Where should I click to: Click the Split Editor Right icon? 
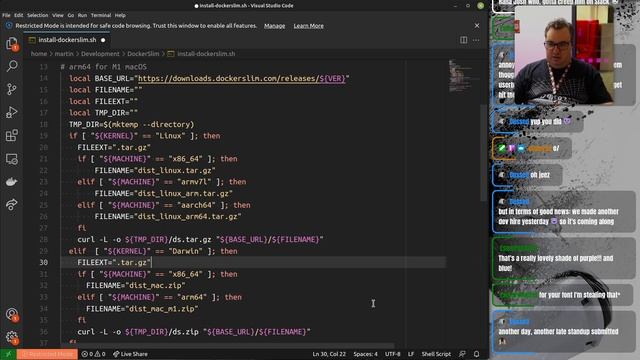coord(463,40)
